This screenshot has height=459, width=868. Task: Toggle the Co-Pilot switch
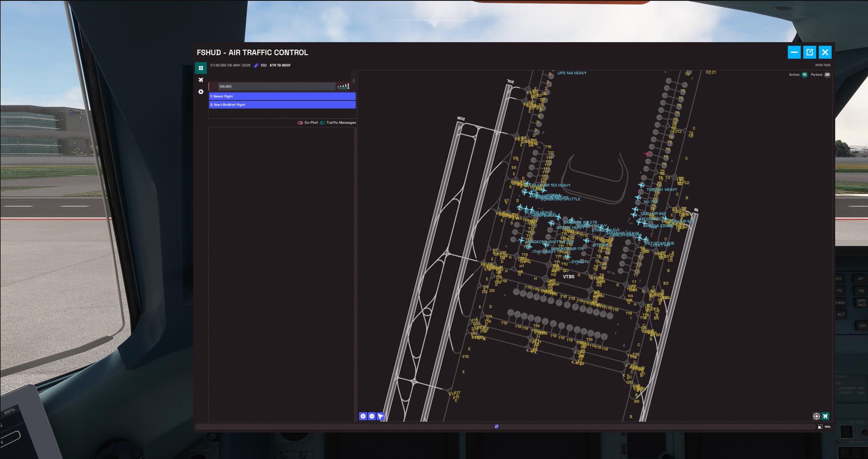point(300,123)
